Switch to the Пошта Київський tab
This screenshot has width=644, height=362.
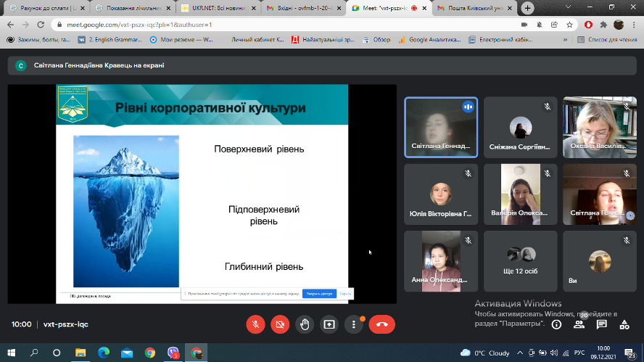click(x=474, y=8)
